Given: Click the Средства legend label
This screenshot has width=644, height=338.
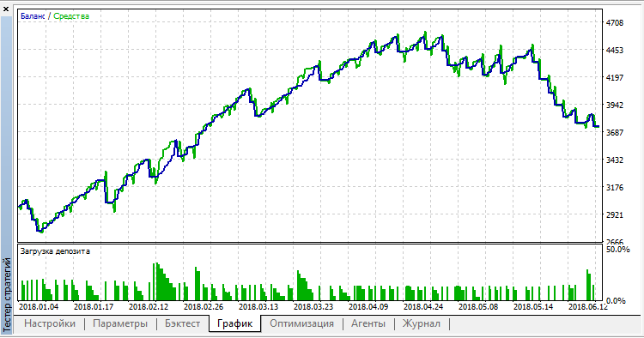Looking at the screenshot, I should tap(71, 16).
